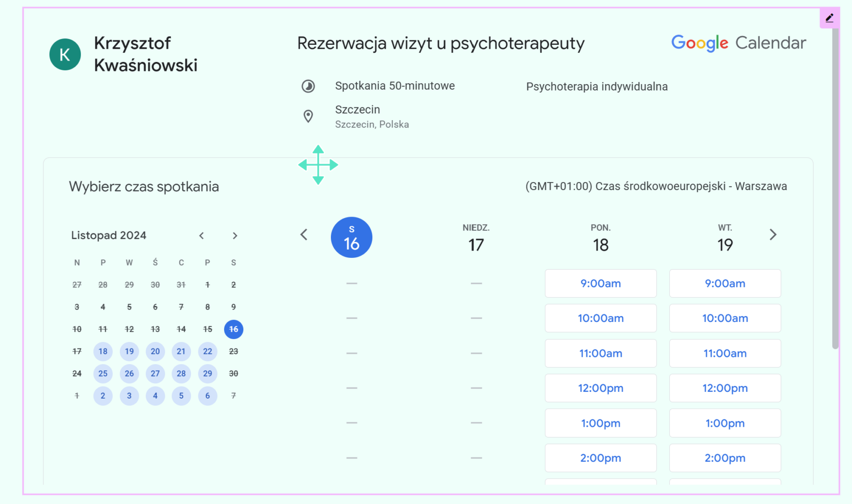Book 1:00pm slot on Monday 18

(601, 423)
